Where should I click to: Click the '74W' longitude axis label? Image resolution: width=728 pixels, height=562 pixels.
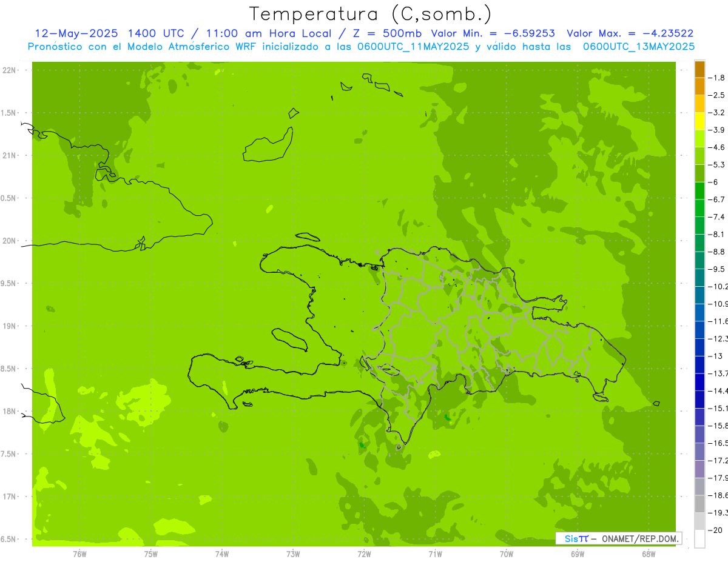(222, 554)
